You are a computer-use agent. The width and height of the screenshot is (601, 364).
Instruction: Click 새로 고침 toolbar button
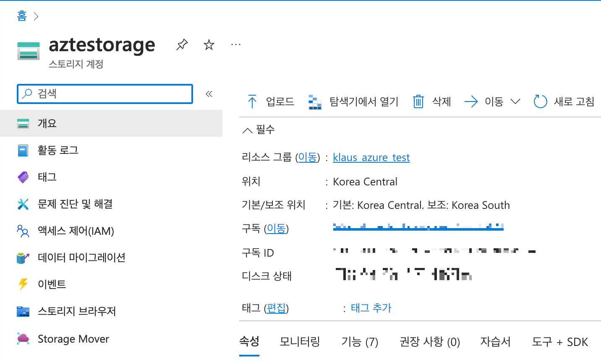point(574,101)
